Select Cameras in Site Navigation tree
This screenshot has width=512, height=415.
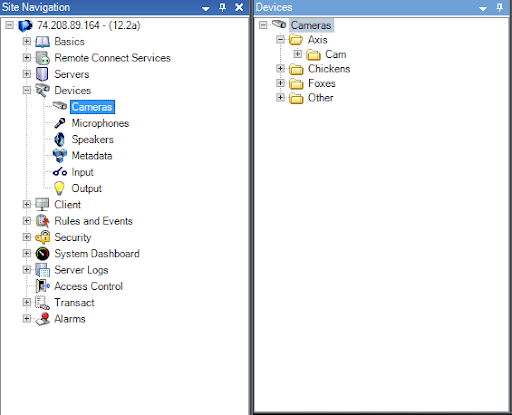click(92, 107)
